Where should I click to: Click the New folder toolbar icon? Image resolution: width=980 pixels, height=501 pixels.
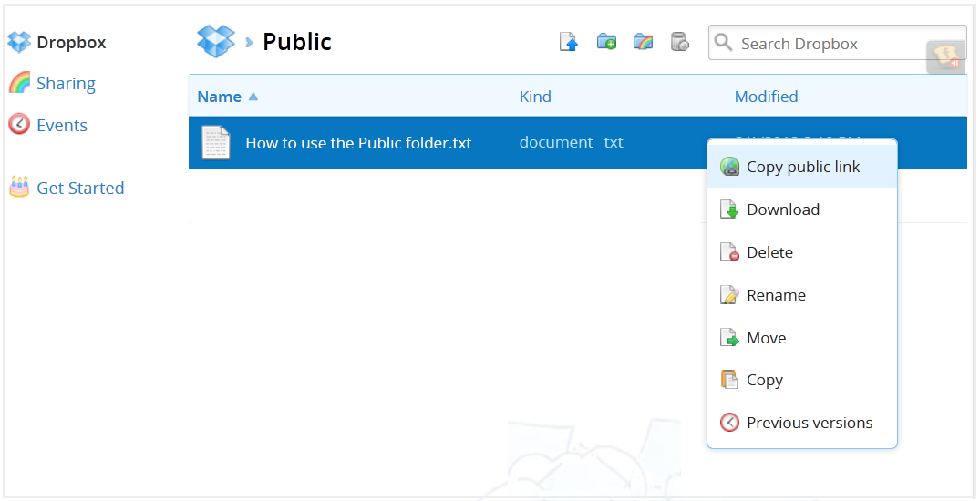(x=606, y=42)
